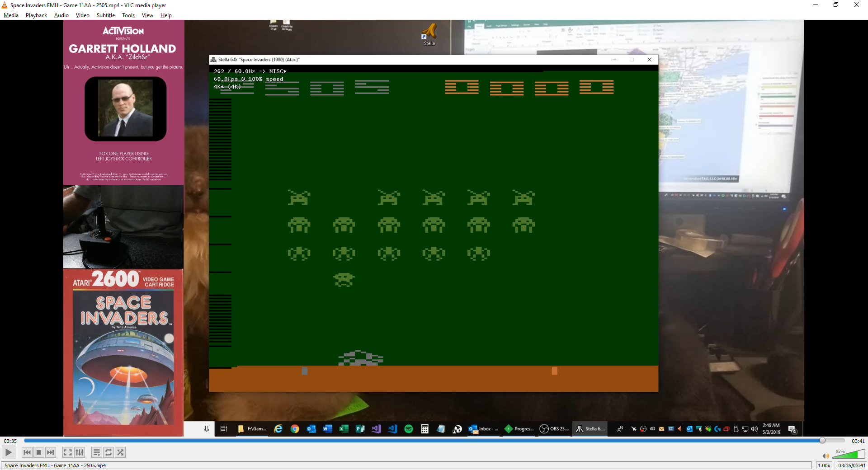Viewport: 868px width, 470px height.
Task: Click the Word icon in video taskbar
Action: (x=327, y=429)
